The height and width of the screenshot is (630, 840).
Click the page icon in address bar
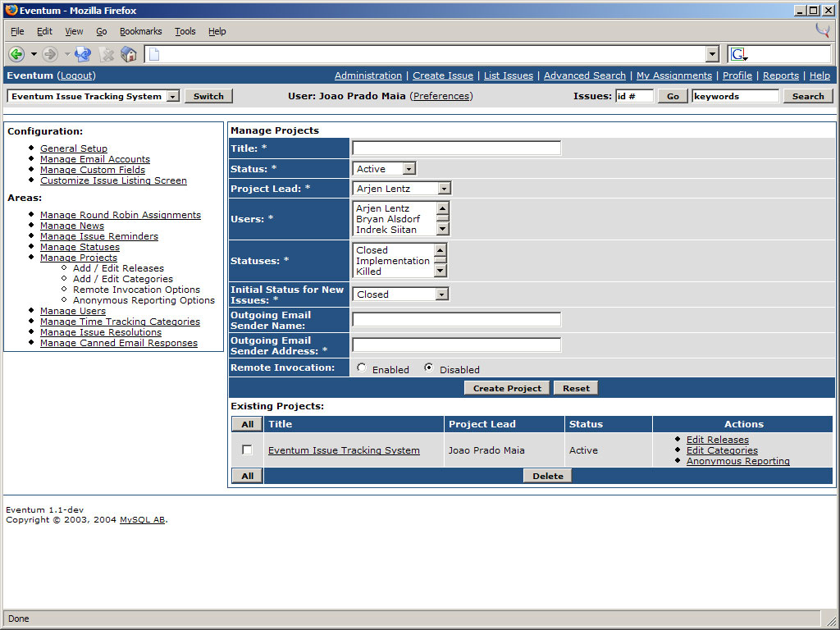pos(154,55)
